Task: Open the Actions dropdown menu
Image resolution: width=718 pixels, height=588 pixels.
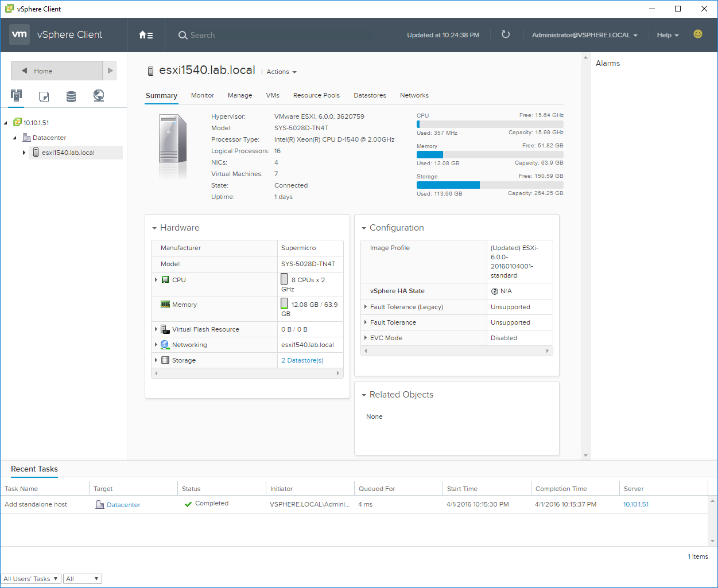Action: click(282, 72)
